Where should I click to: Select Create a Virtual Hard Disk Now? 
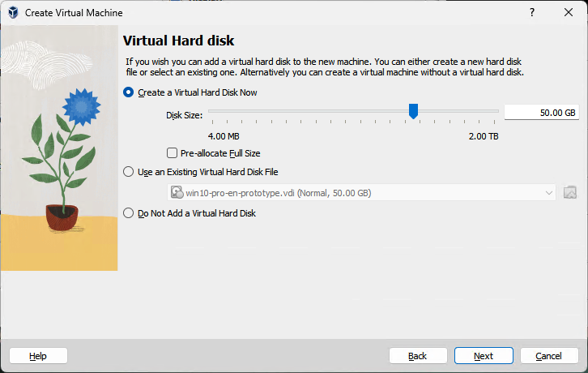coord(129,92)
